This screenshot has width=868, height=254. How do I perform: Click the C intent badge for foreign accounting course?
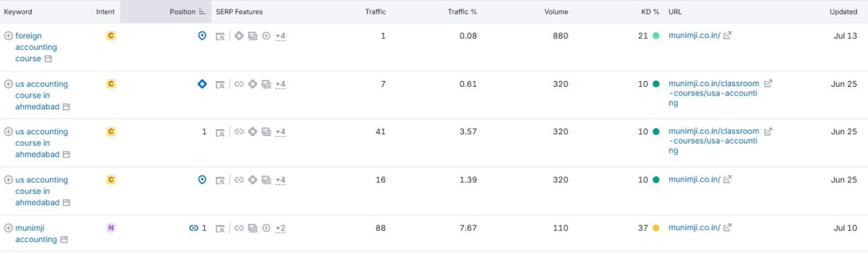[x=111, y=36]
